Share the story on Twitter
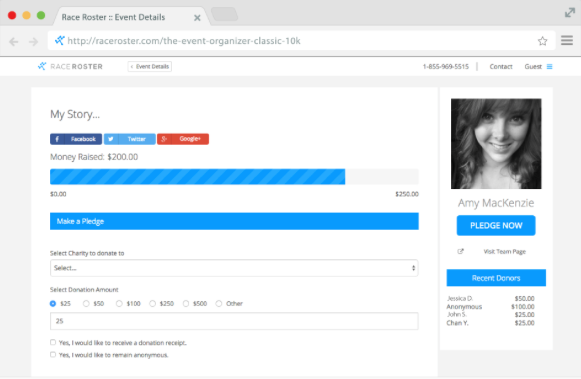This screenshot has width=581, height=379. 130,139
